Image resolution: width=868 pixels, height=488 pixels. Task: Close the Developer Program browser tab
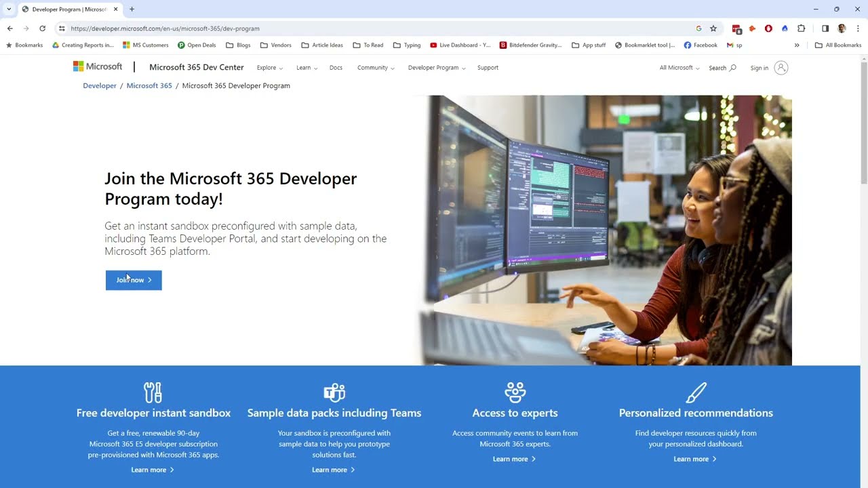pyautogui.click(x=115, y=9)
